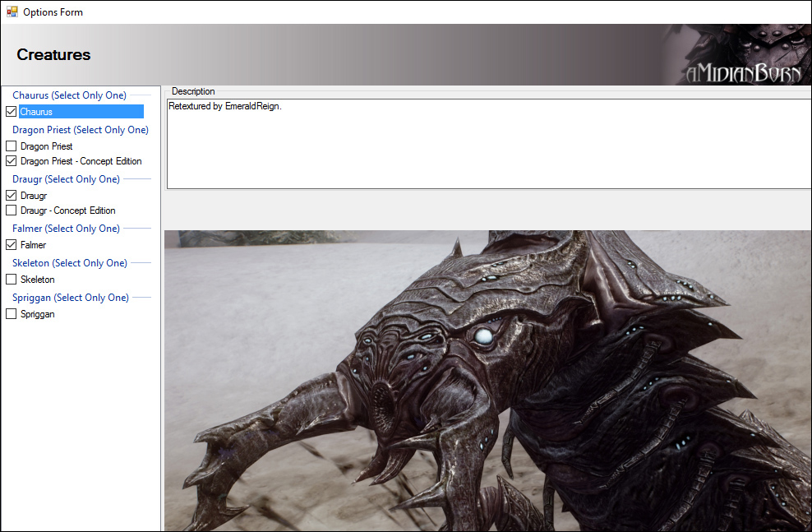Click the 'Draugr (Select Only One)' group header
The image size is (812, 532).
point(66,179)
